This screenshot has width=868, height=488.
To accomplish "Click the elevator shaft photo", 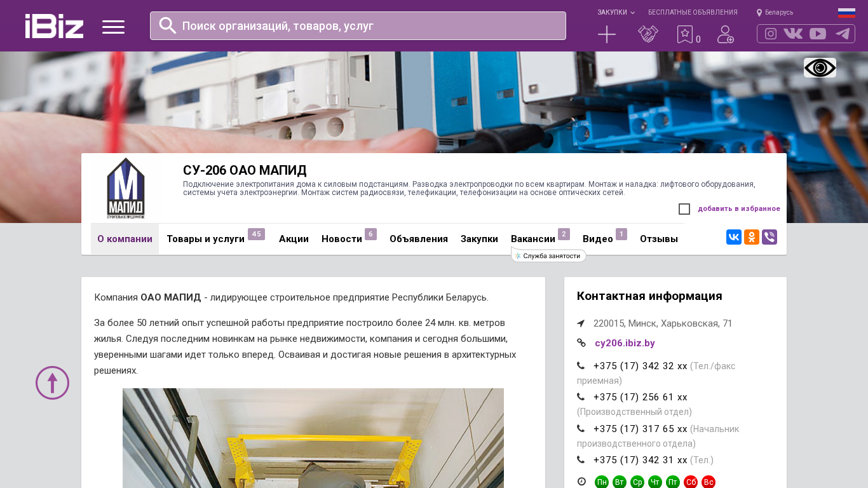I will [313, 438].
